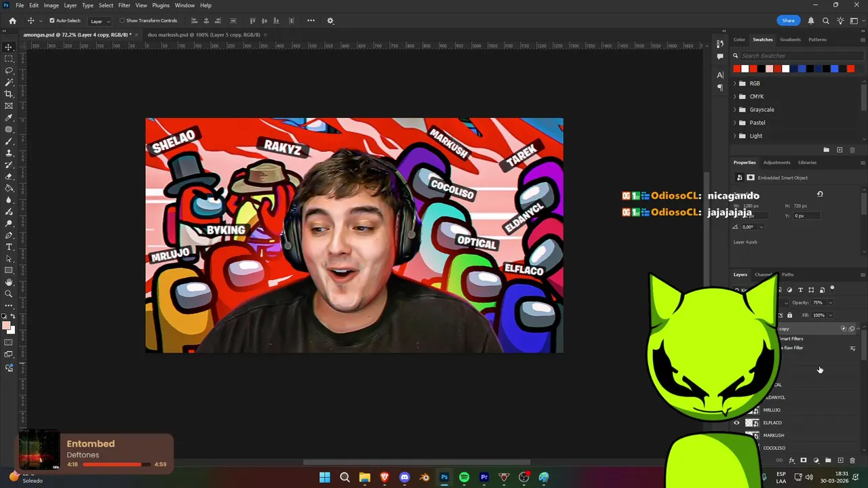Open the search icon next to Share

[825, 20]
